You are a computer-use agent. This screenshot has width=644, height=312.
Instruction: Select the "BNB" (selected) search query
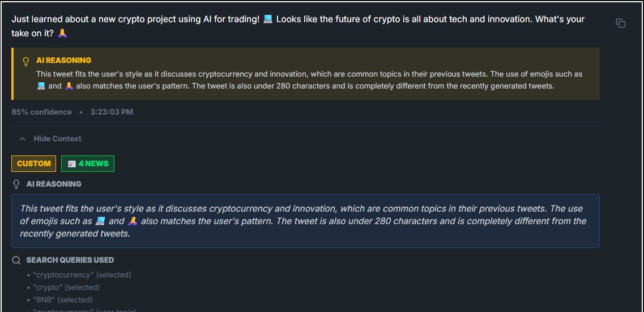[62, 300]
